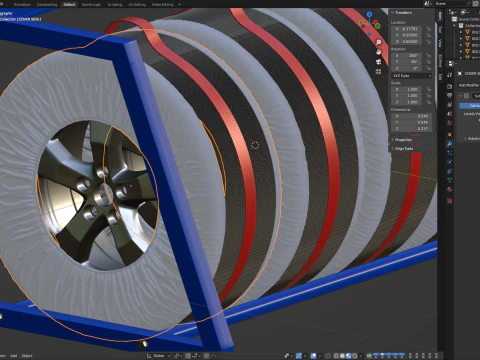
Task: Click the viewport pan hand icon
Action: [378, 52]
